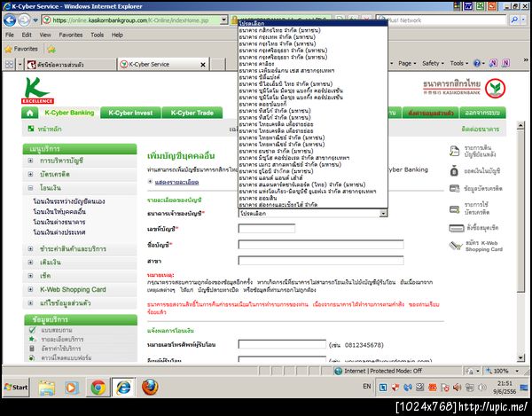Select the K-Cyber Banking tab

pyautogui.click(x=69, y=113)
